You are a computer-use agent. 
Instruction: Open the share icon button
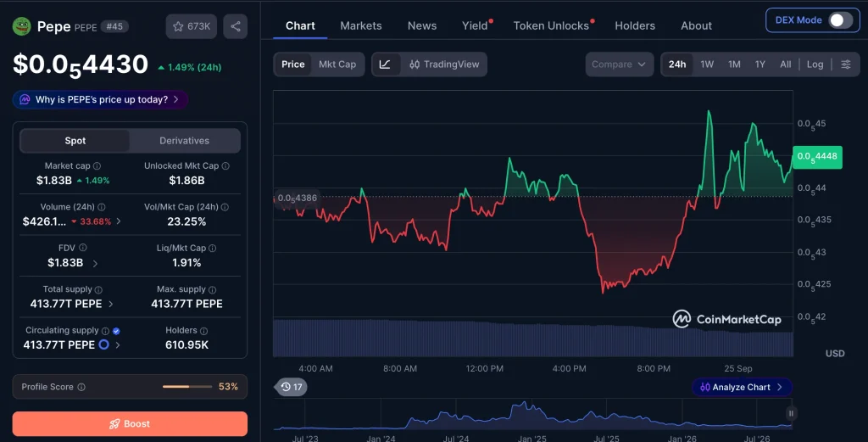click(236, 26)
